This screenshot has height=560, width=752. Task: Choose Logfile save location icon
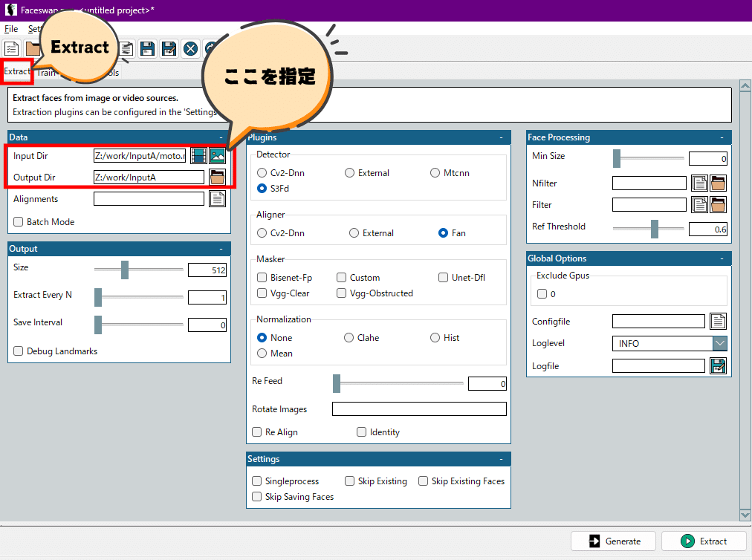(718, 366)
